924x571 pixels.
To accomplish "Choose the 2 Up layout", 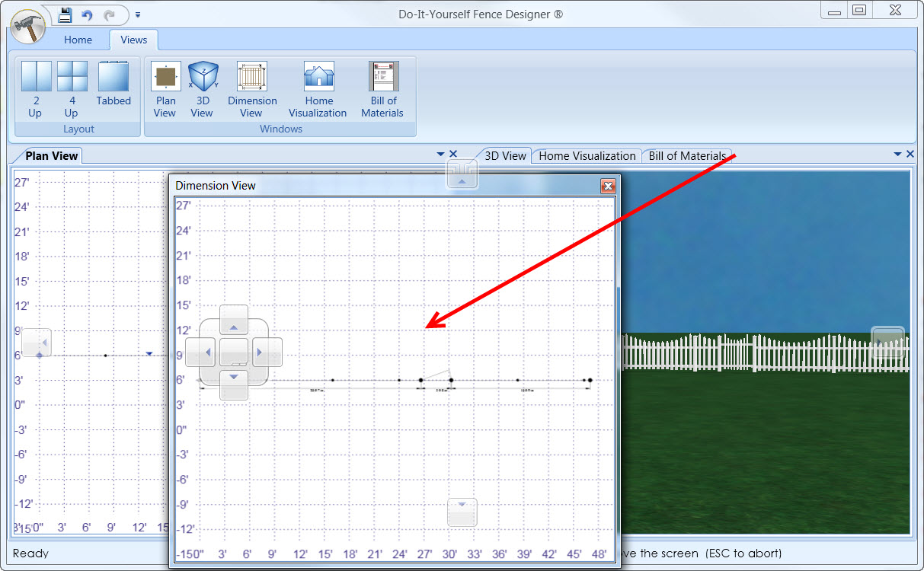I will (37, 90).
